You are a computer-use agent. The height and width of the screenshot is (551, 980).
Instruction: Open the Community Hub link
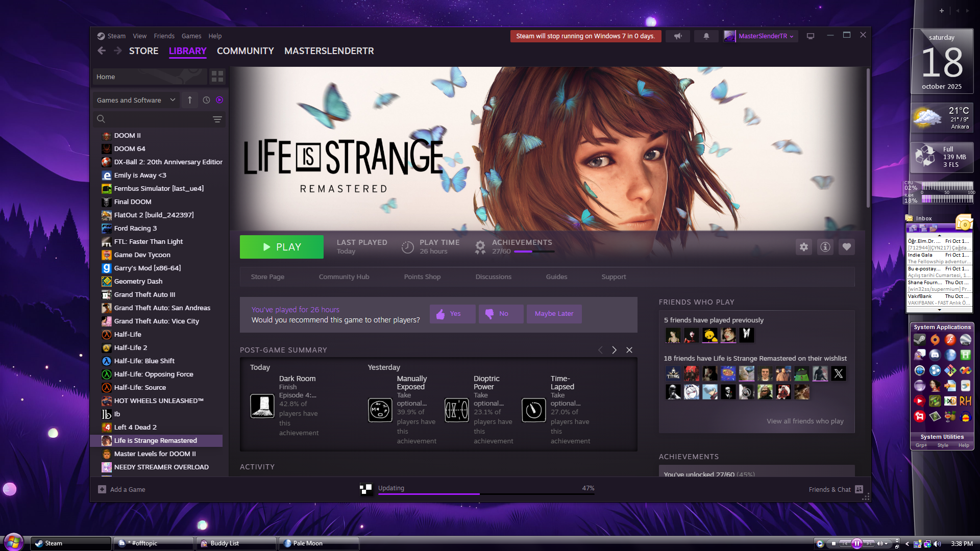pyautogui.click(x=344, y=277)
